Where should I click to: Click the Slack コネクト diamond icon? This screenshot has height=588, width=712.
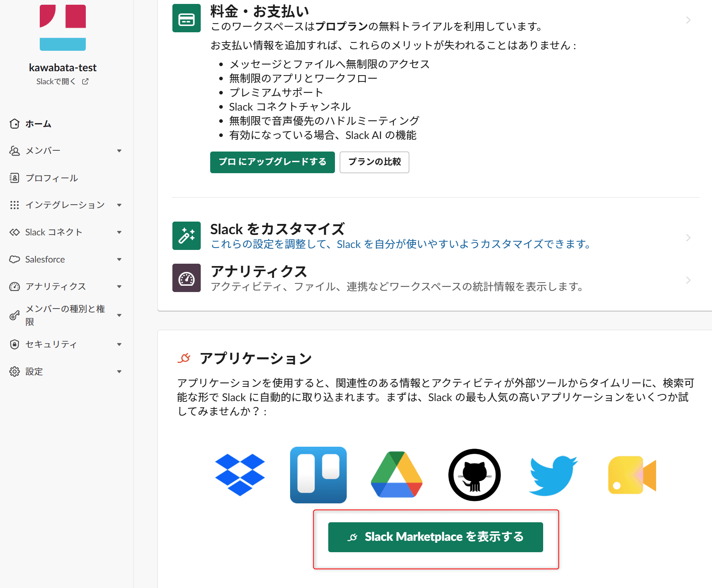pyautogui.click(x=15, y=232)
